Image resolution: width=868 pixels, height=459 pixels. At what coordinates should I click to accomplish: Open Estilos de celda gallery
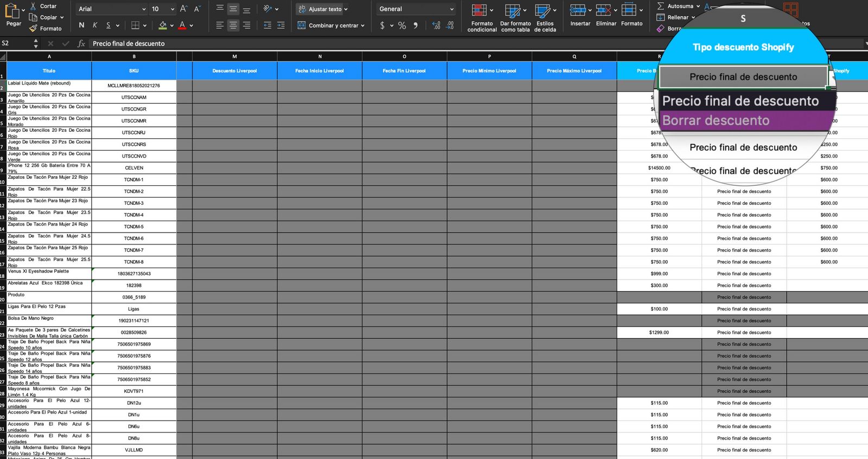545,17
